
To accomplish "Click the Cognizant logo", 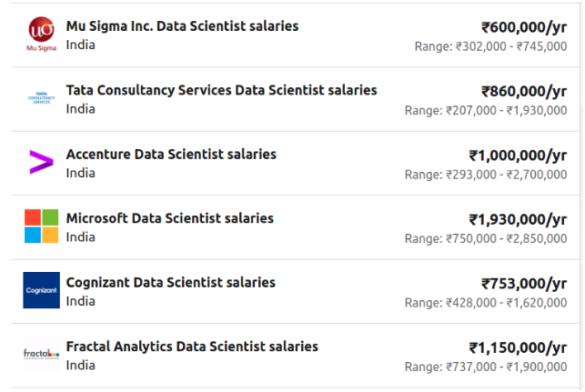I will point(41,291).
